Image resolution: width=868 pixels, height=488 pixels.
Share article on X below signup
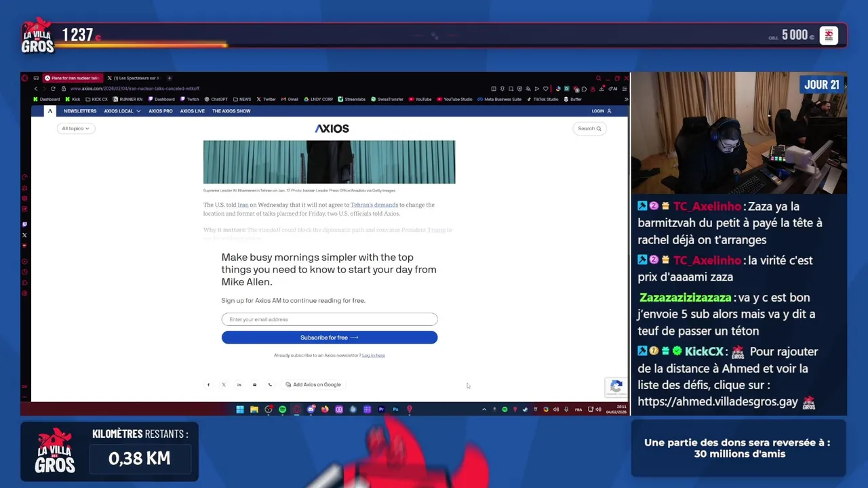tap(224, 384)
